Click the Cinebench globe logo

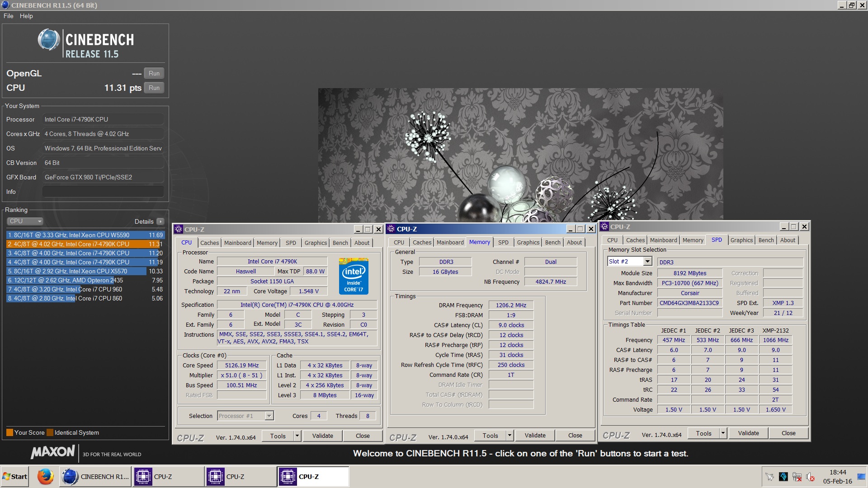[x=48, y=40]
